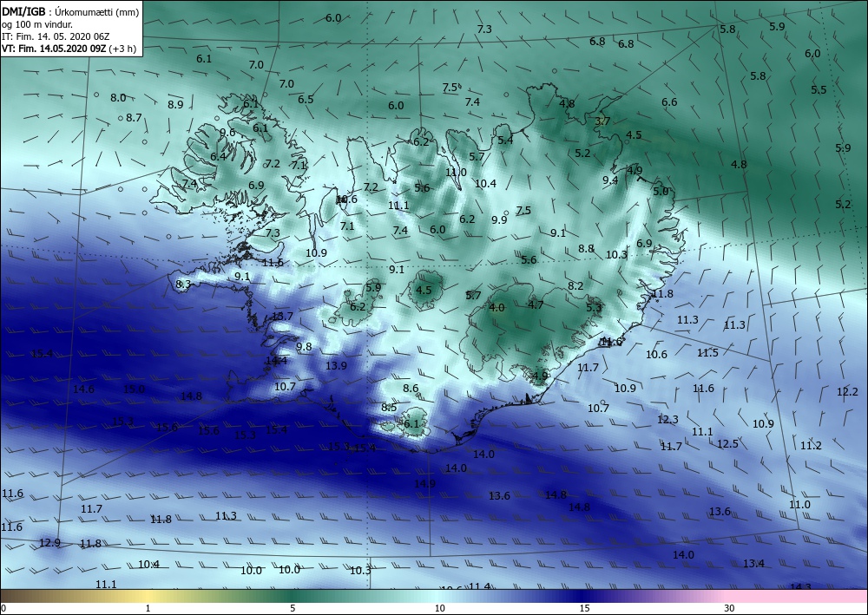
Task: Click the 12.2 value at the east edge
Action: point(847,392)
